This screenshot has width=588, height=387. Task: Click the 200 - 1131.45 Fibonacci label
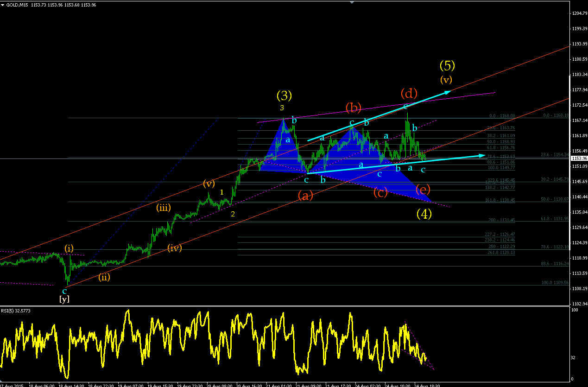tap(502, 220)
